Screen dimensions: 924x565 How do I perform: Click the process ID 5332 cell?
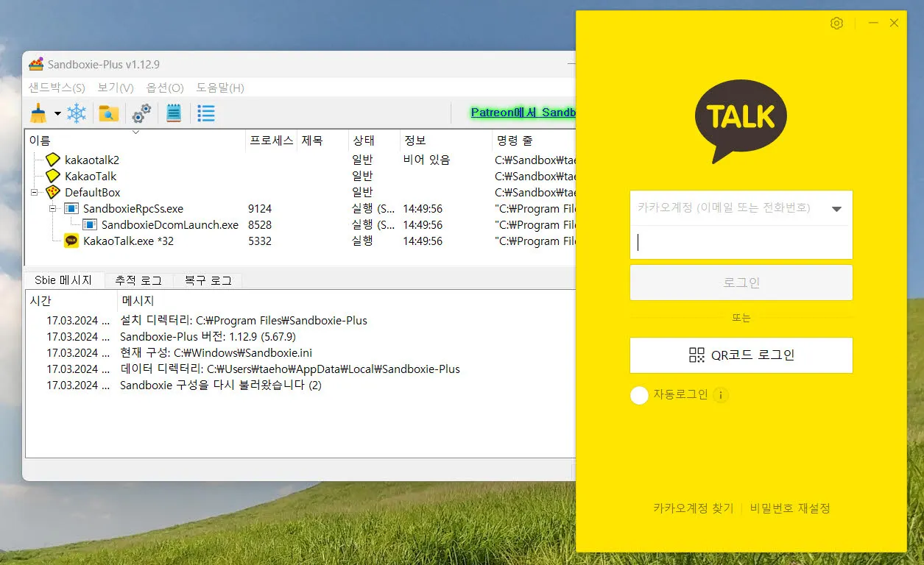pos(260,241)
